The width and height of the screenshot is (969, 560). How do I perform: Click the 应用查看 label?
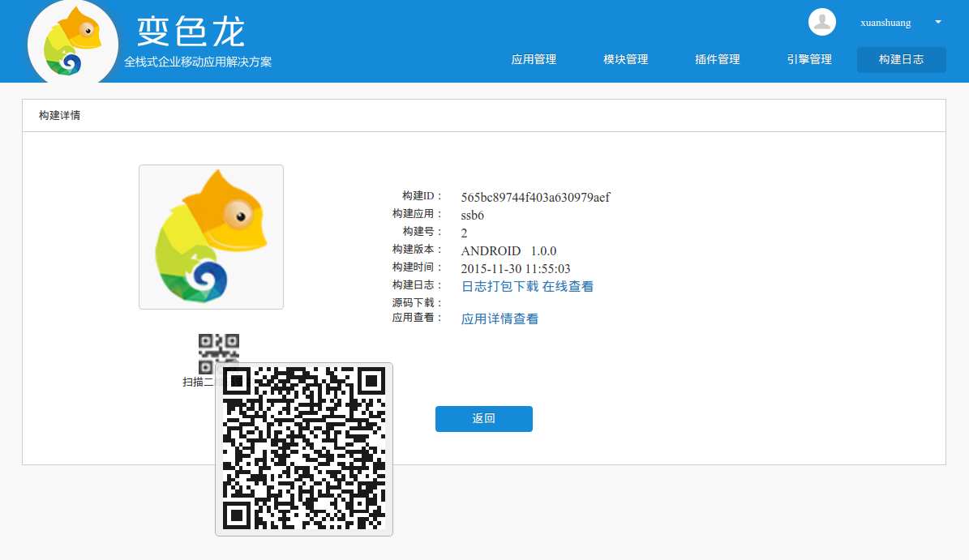(417, 318)
